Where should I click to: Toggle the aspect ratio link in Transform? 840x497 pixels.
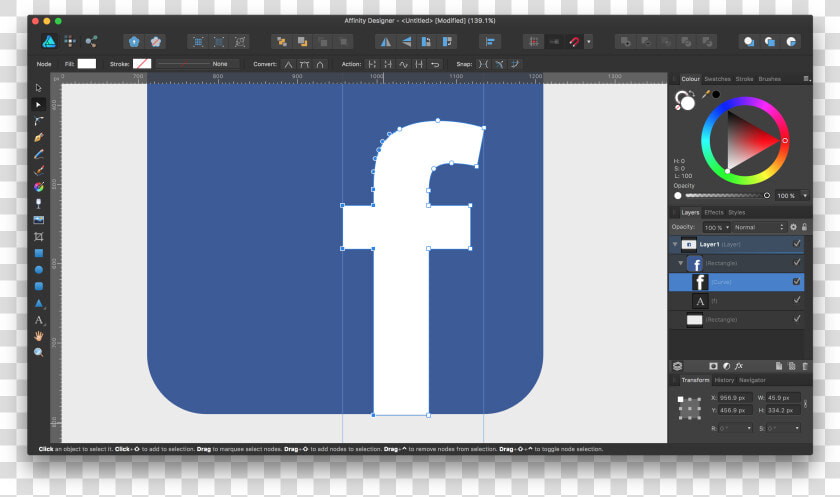(x=805, y=404)
